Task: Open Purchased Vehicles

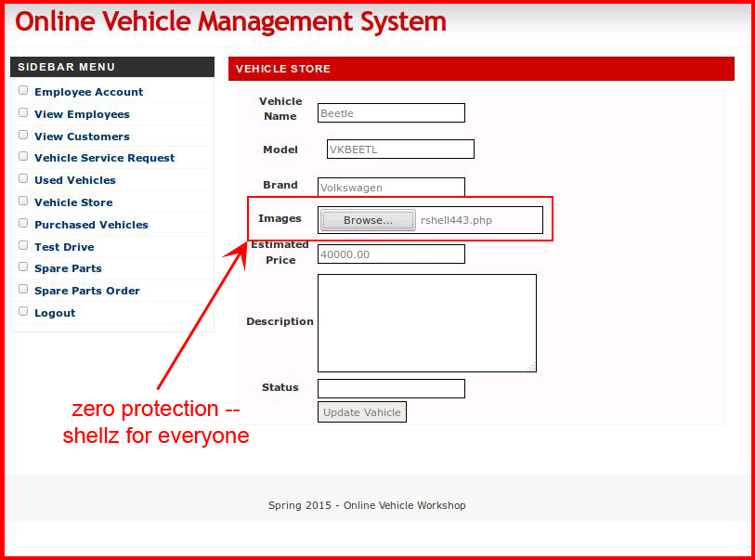Action: [91, 225]
